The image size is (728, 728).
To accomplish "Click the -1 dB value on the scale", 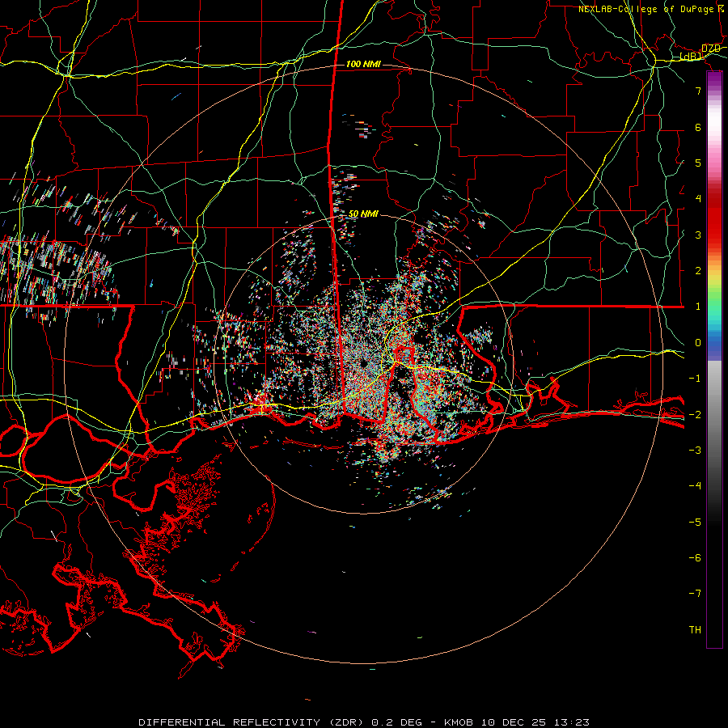I will (x=695, y=379).
